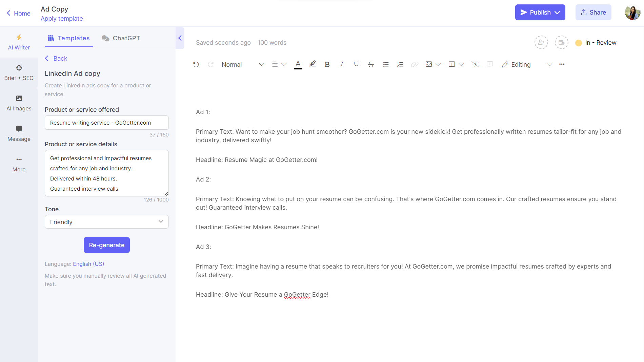The width and height of the screenshot is (644, 362).
Task: Toggle the numbered list
Action: click(x=400, y=64)
